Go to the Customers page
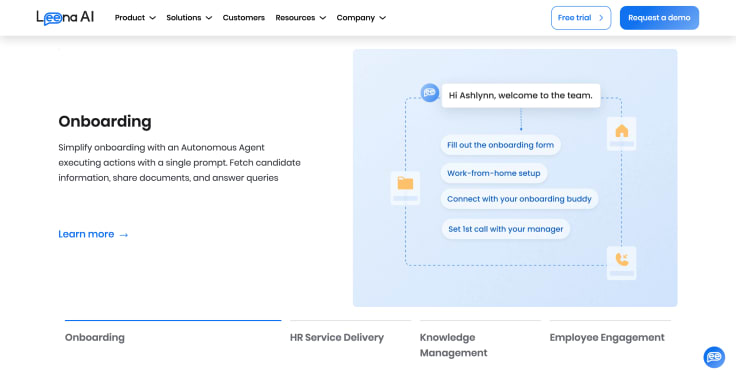The width and height of the screenshot is (736, 379). pos(244,18)
